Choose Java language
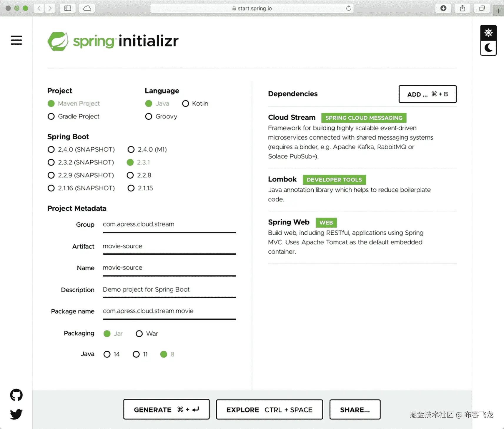Image resolution: width=504 pixels, height=429 pixels. [x=157, y=104]
